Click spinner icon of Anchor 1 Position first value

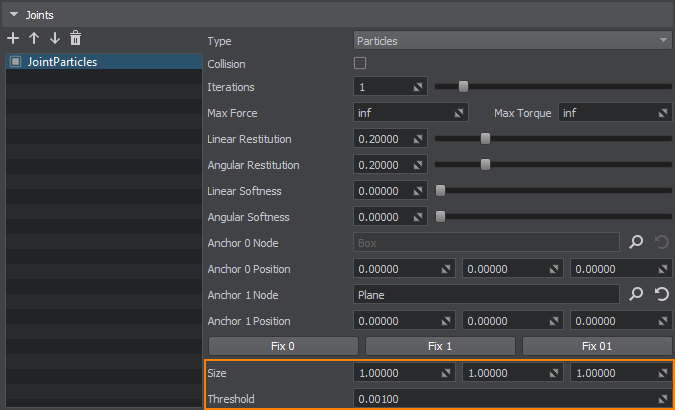[446, 321]
